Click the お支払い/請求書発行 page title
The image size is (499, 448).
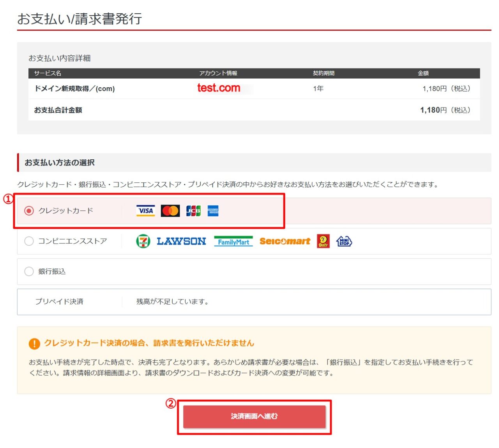point(80,19)
